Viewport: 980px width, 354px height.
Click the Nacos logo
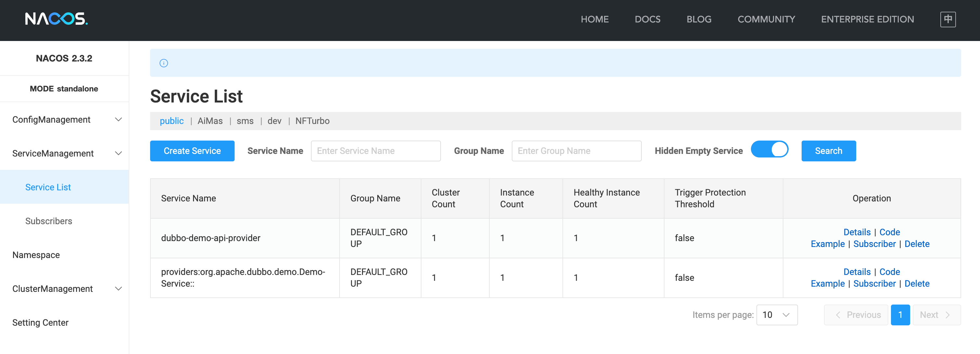tap(56, 19)
